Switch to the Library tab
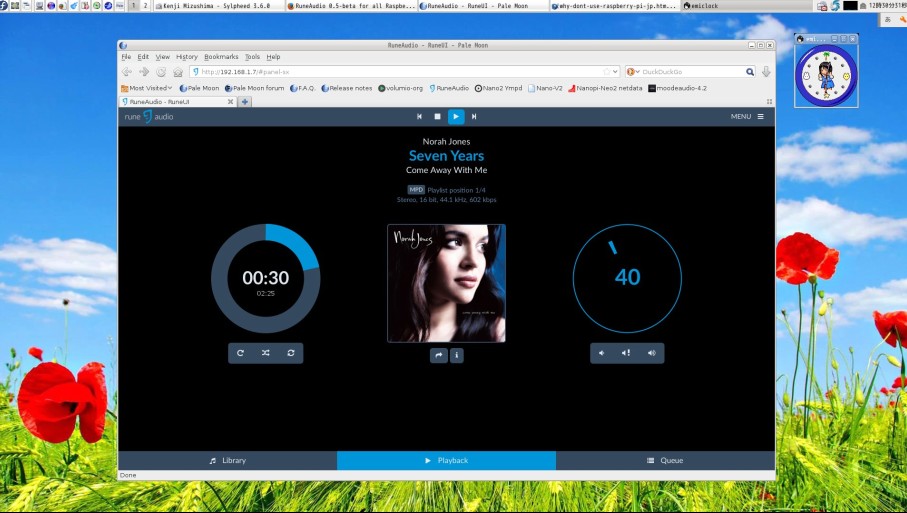 pyautogui.click(x=227, y=461)
